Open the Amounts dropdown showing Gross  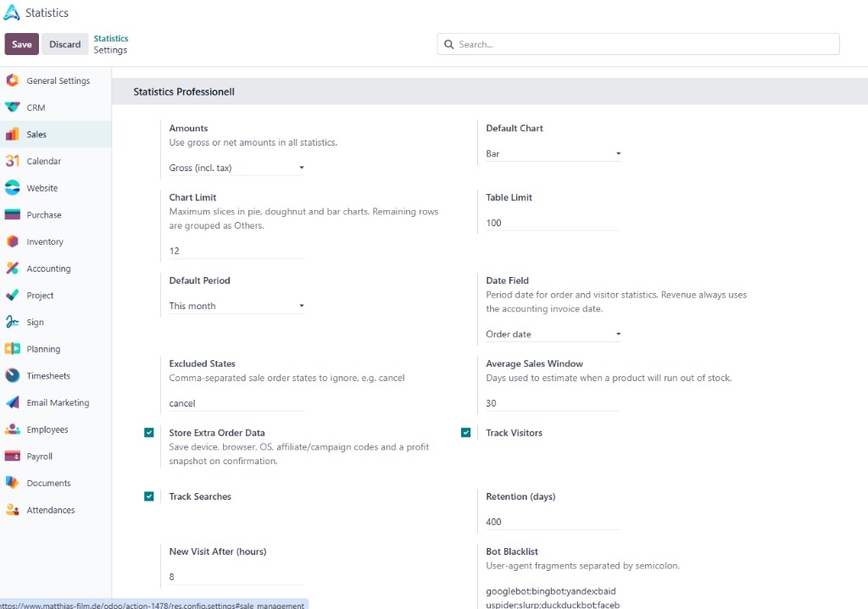236,168
